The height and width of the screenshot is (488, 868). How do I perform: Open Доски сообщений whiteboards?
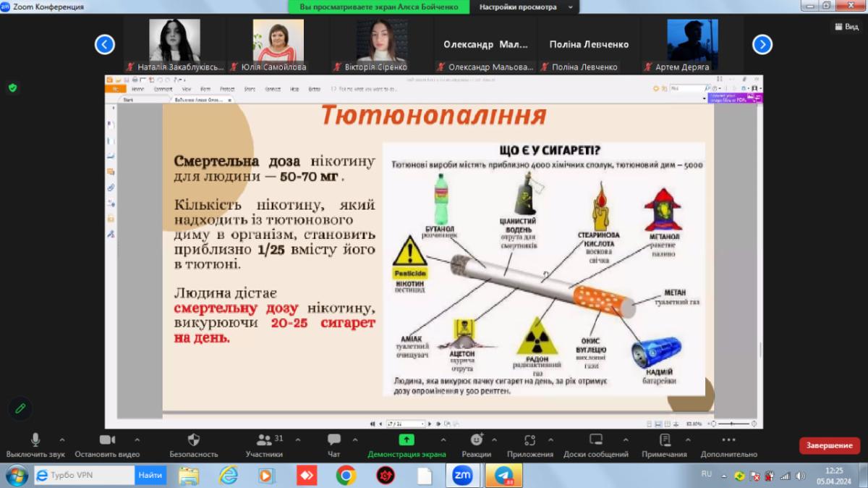596,444
